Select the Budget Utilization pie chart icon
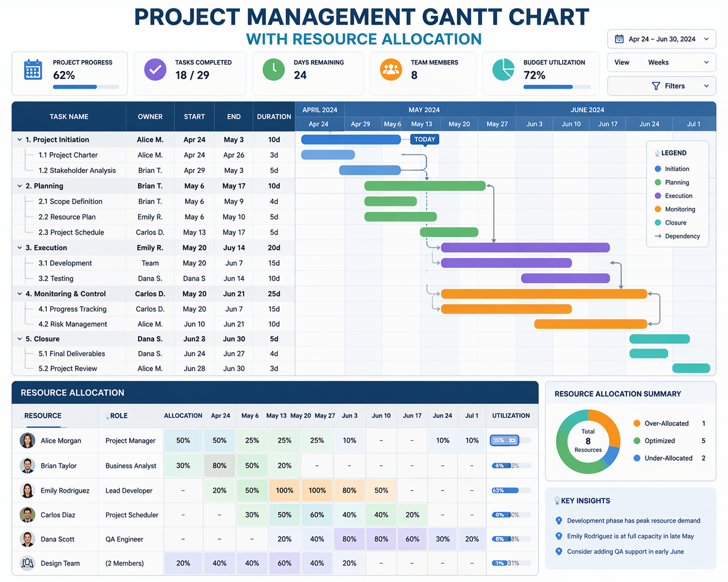The image size is (728, 582). 502,69
